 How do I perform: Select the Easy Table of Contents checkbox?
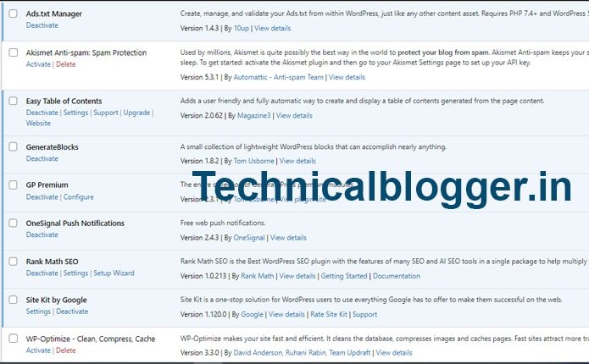coord(14,101)
